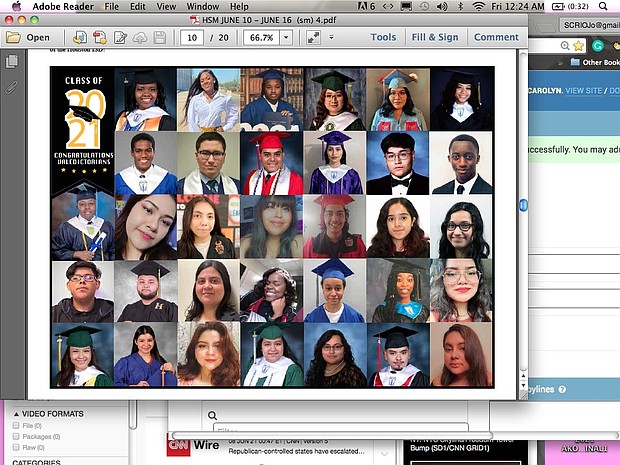Open the Edit menu
This screenshot has width=620, height=465.
pos(138,6)
